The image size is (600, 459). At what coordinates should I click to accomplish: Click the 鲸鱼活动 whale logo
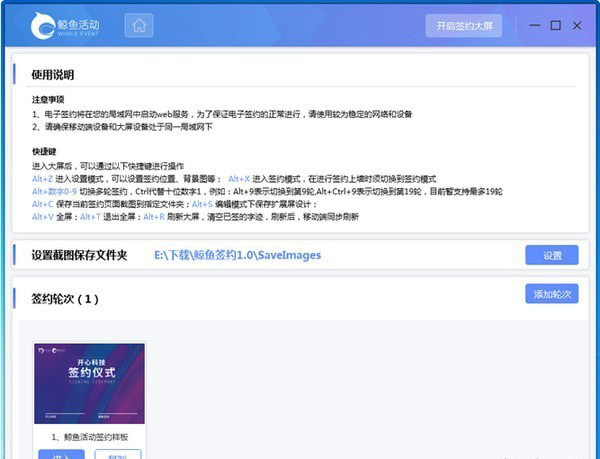click(65, 26)
